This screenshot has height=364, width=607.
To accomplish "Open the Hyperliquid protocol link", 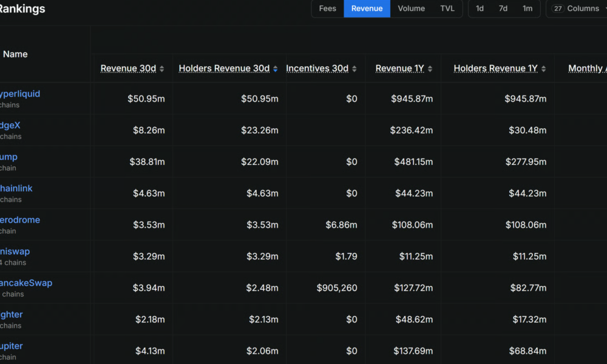I will click(20, 93).
